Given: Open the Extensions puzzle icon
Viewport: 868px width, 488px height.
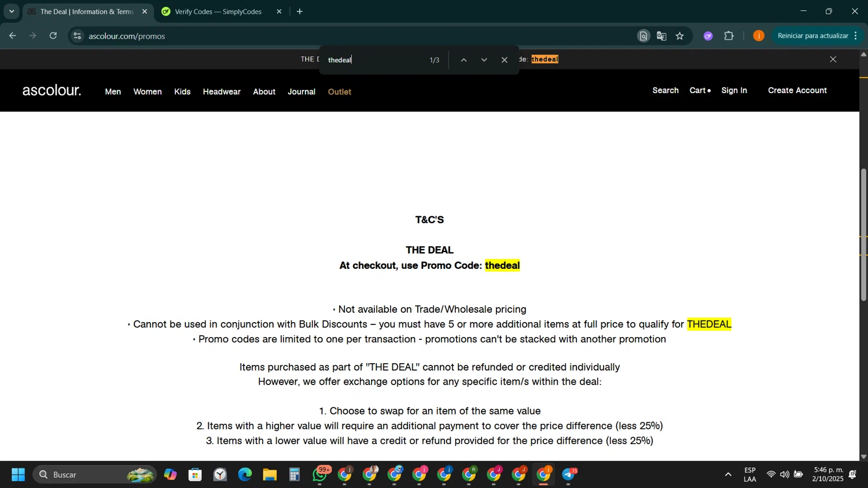Looking at the screenshot, I should coord(729,36).
